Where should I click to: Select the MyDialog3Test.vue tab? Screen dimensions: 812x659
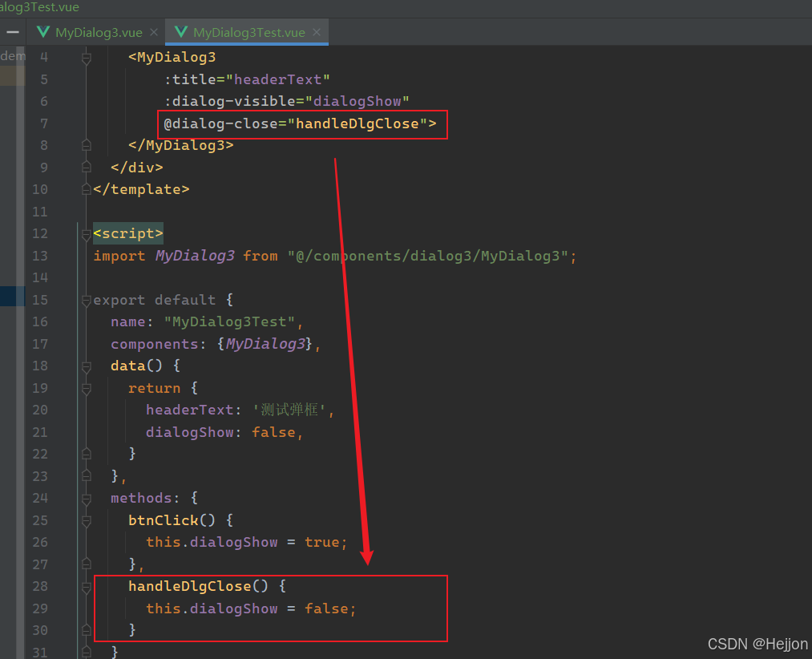tap(249, 33)
